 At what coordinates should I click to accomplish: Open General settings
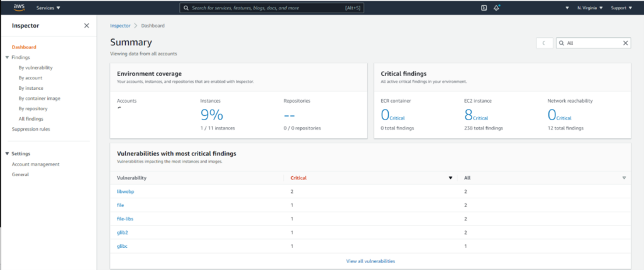pos(21,175)
